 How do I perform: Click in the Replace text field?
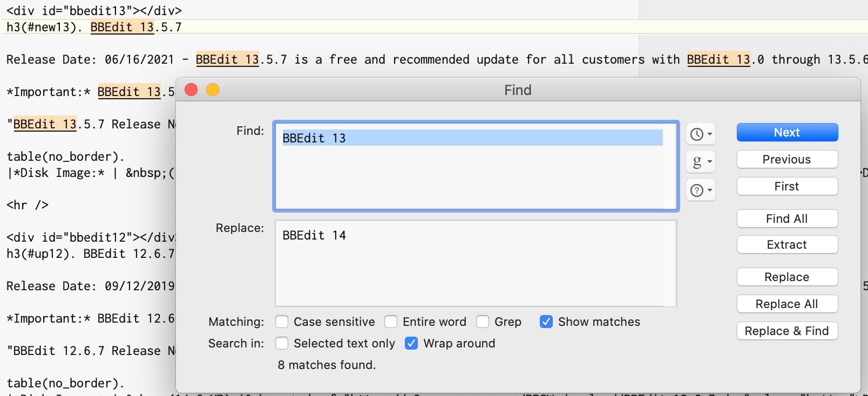click(x=475, y=264)
